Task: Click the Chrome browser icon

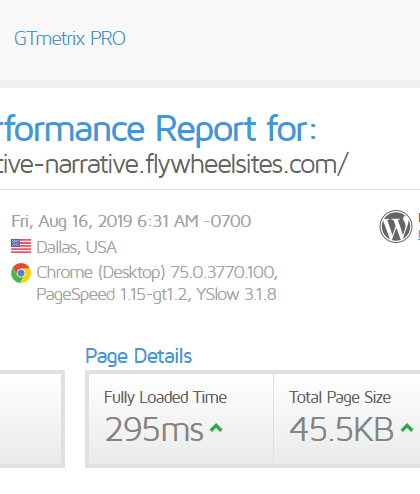Action: pos(21,273)
